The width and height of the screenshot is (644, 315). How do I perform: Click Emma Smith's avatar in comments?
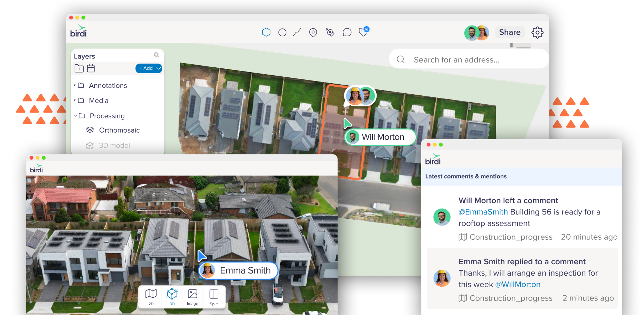442,278
